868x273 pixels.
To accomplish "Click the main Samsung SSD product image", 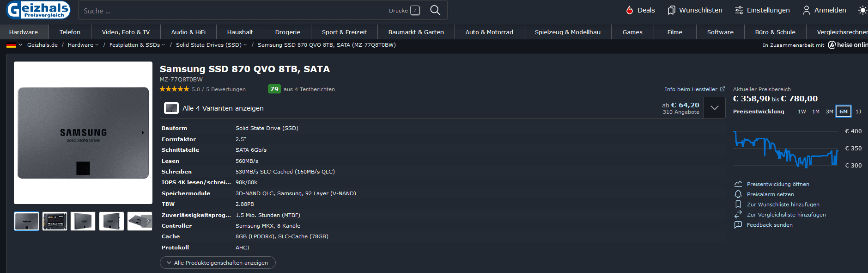I will coord(83,133).
